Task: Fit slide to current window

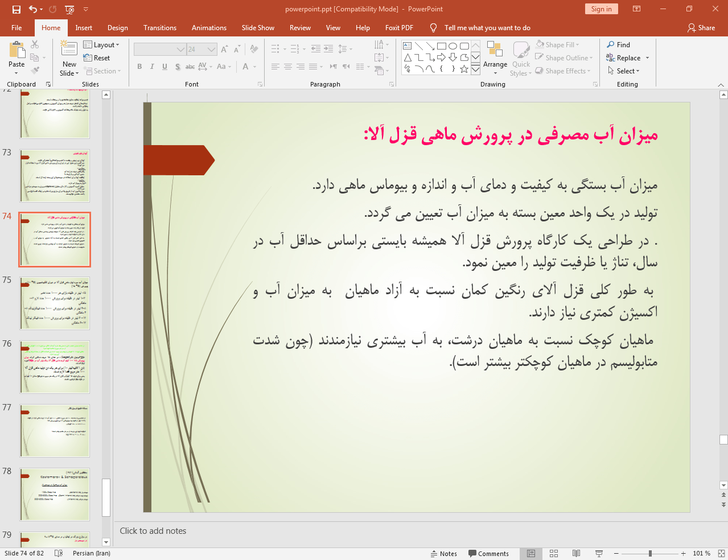Action: coord(721,554)
